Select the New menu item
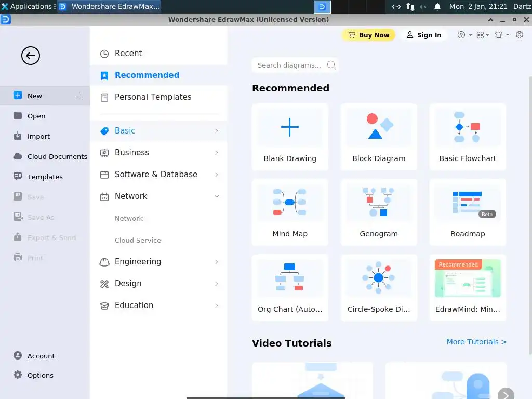The height and width of the screenshot is (399, 532). tap(45, 96)
